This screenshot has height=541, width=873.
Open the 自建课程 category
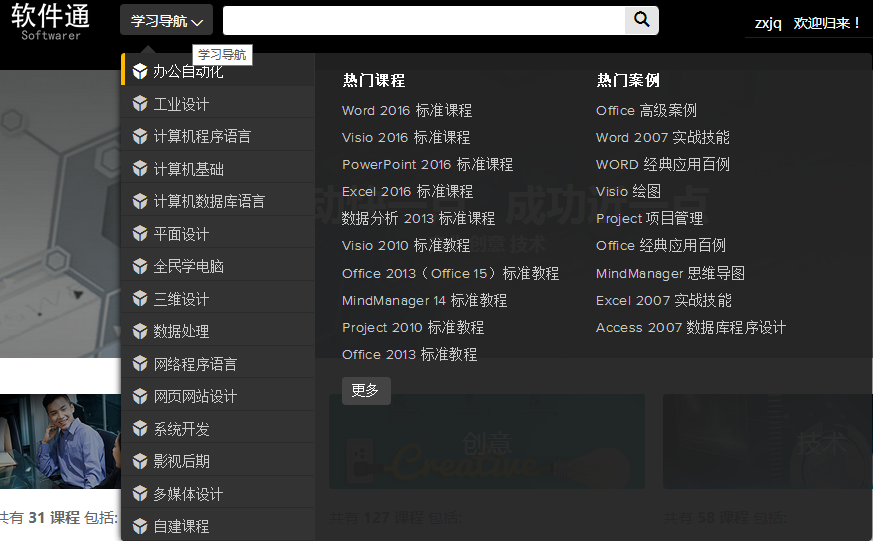click(x=218, y=526)
